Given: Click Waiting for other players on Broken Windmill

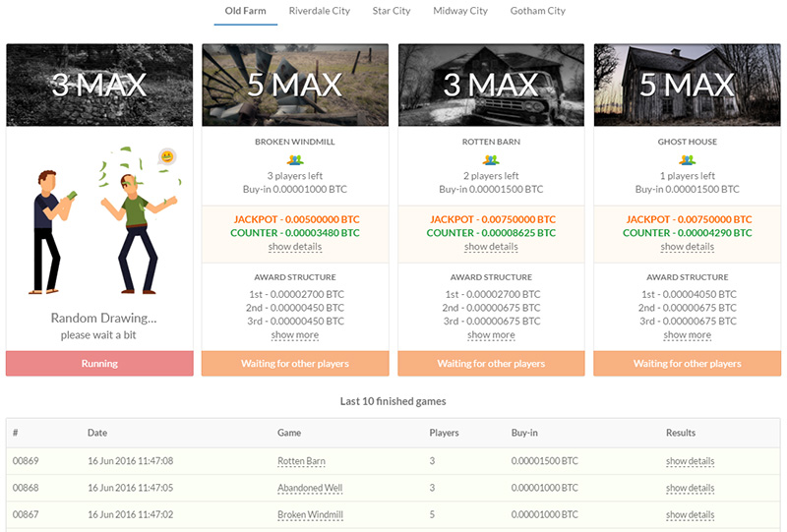Looking at the screenshot, I should [x=295, y=364].
